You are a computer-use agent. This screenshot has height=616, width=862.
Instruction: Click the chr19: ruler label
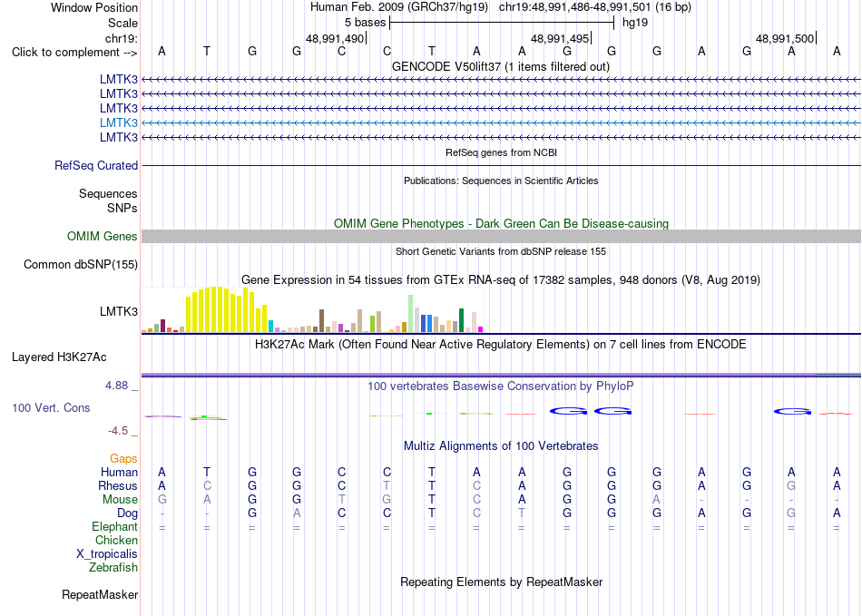click(x=122, y=38)
